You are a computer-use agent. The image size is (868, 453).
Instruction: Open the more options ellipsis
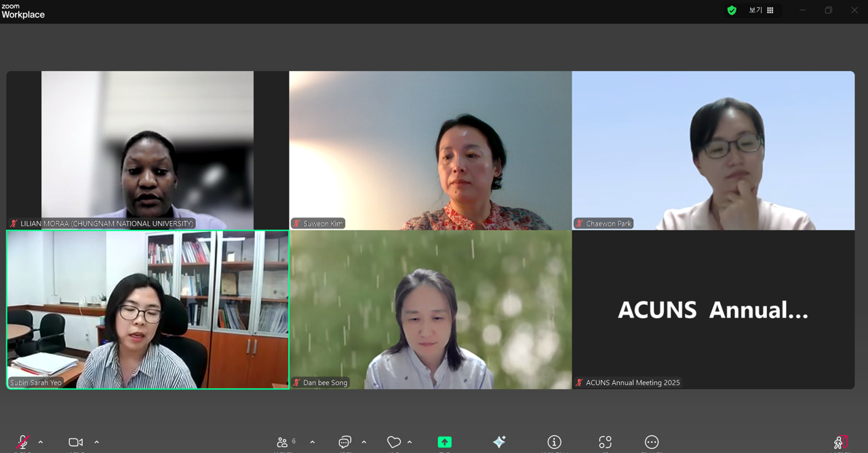click(x=651, y=442)
